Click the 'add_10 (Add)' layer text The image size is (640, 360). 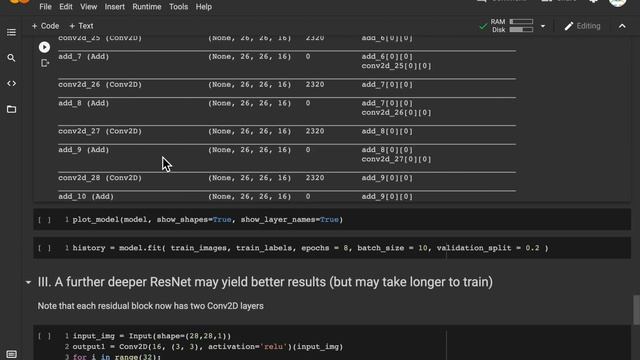(x=86, y=196)
